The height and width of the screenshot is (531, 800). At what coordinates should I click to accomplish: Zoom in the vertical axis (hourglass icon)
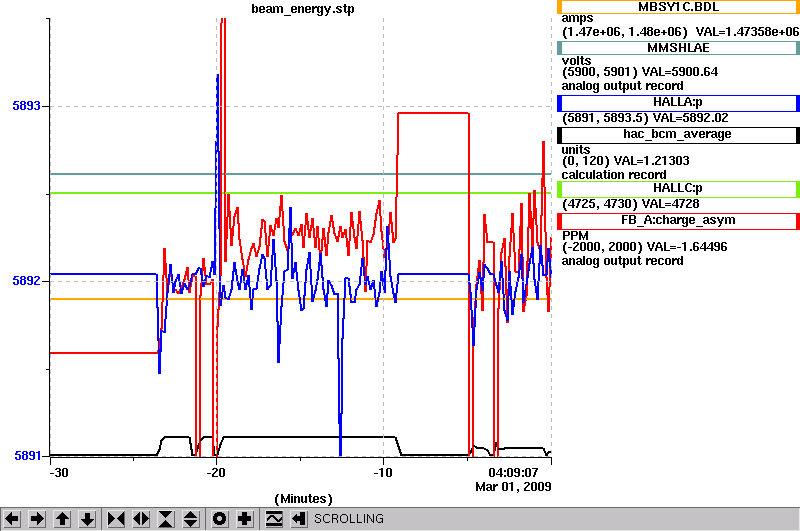point(166,519)
